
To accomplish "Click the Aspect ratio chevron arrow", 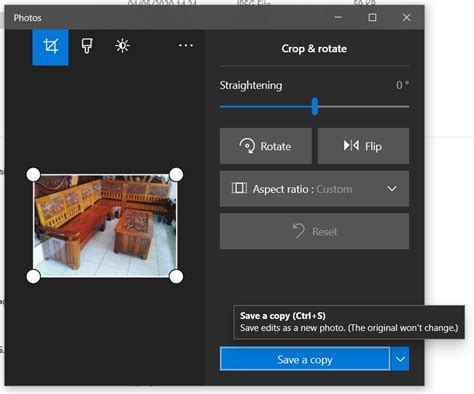I will pos(392,189).
